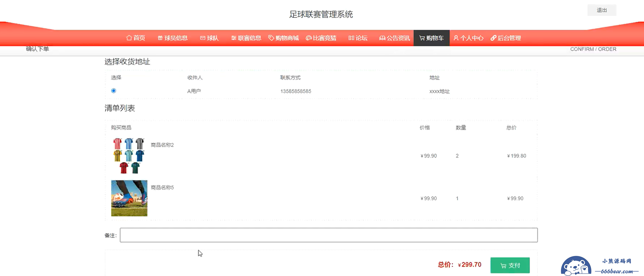Click the 价格 column header

click(x=424, y=128)
